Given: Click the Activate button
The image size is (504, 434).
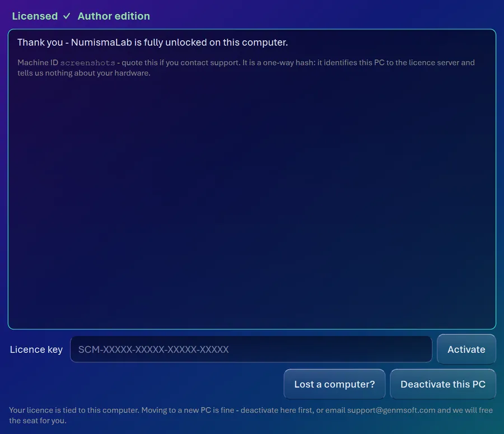Looking at the screenshot, I should [466, 349].
